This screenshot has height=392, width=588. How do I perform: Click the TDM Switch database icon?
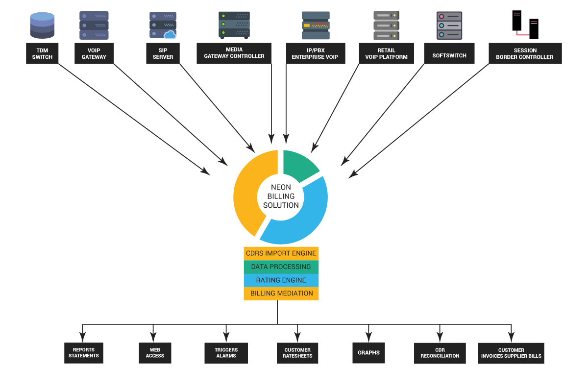tap(42, 25)
